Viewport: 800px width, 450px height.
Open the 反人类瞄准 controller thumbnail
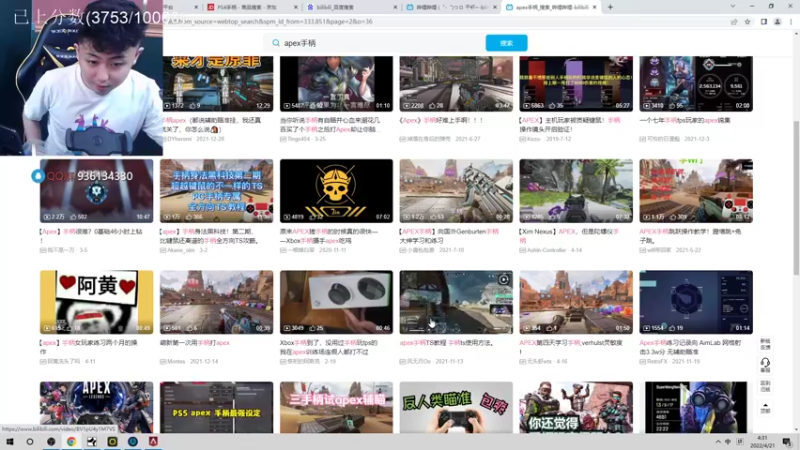pos(456,407)
